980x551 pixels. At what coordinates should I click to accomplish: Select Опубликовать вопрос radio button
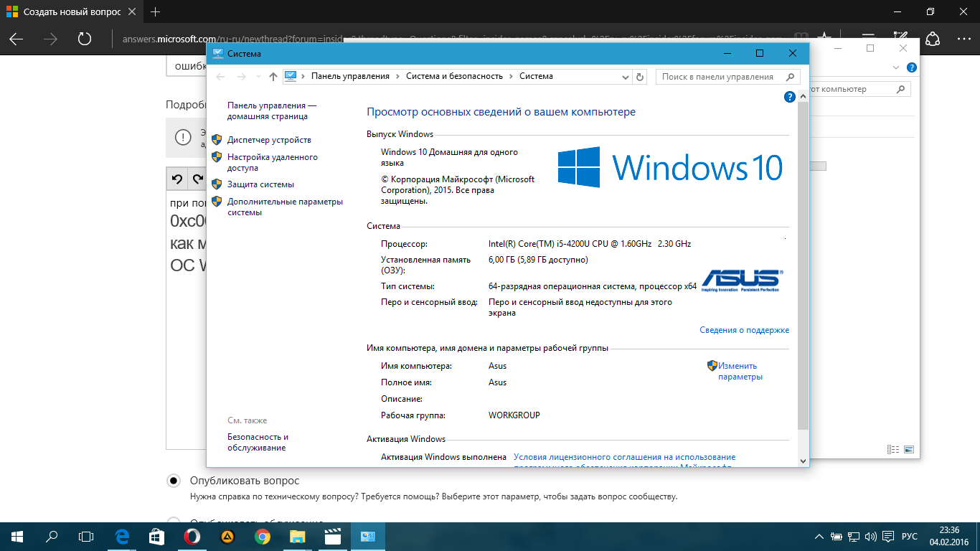click(173, 480)
